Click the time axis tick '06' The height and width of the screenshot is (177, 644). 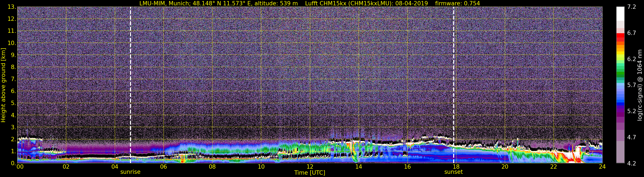tap(164, 167)
